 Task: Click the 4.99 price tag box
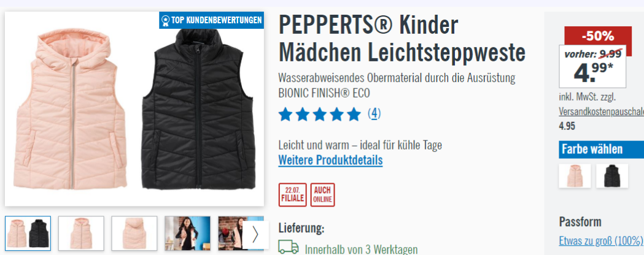coord(592,67)
